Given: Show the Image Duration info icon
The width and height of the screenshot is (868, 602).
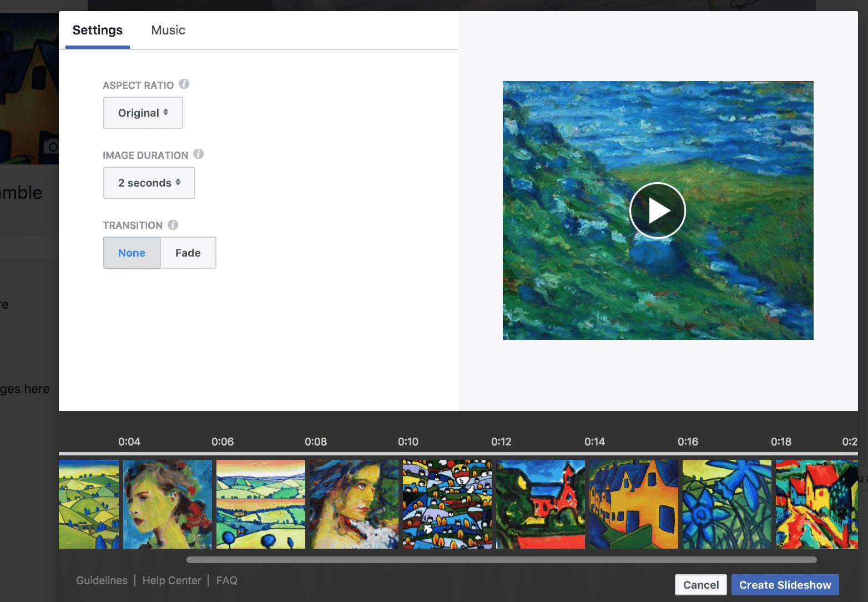Looking at the screenshot, I should (199, 154).
